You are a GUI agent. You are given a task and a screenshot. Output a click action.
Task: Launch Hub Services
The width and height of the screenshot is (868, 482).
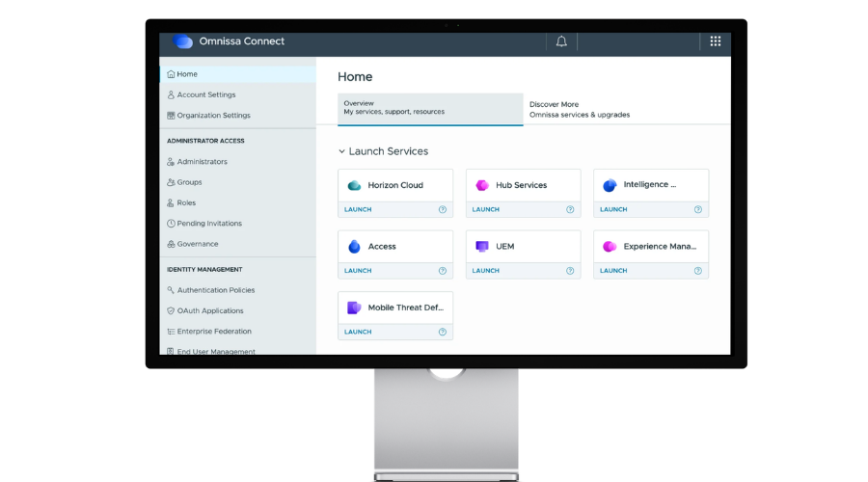pos(485,210)
